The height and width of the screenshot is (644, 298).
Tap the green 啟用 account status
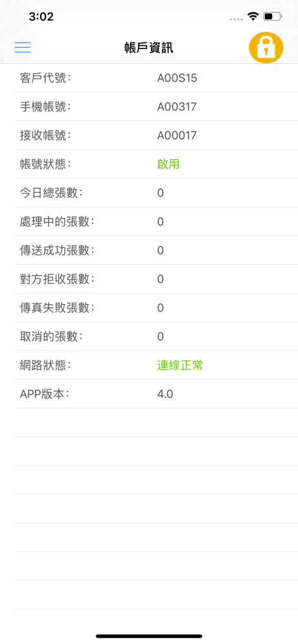[168, 164]
